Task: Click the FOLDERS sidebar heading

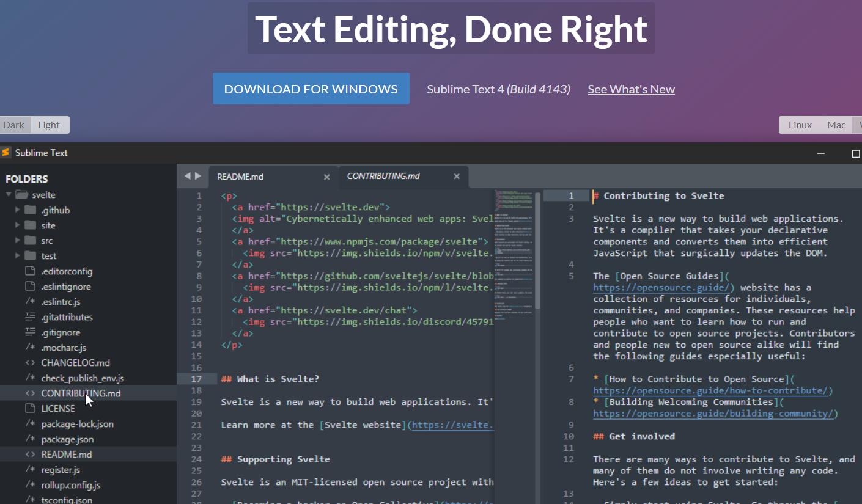Action: (26, 179)
